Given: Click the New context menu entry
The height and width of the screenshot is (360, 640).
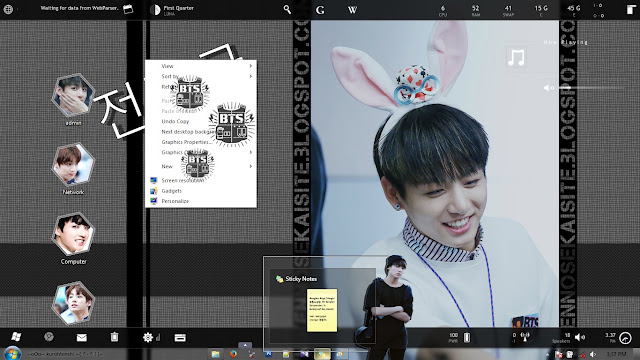Looking at the screenshot, I should pyautogui.click(x=201, y=166).
